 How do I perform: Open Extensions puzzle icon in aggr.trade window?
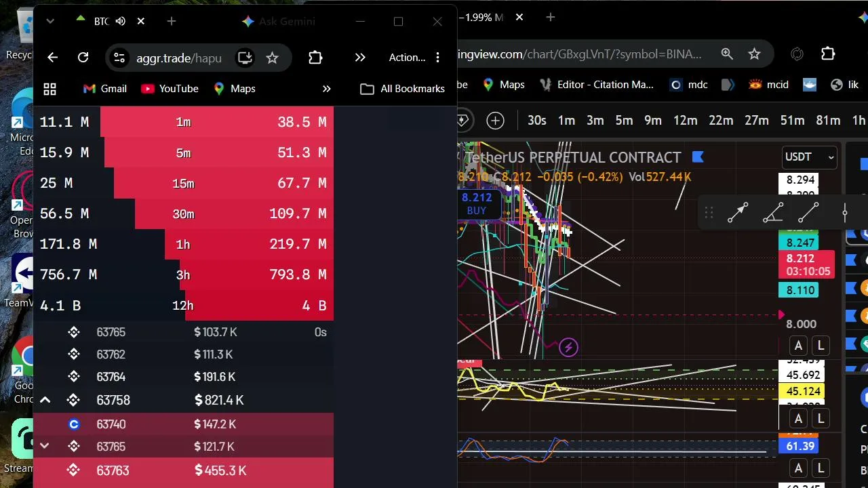(x=315, y=58)
